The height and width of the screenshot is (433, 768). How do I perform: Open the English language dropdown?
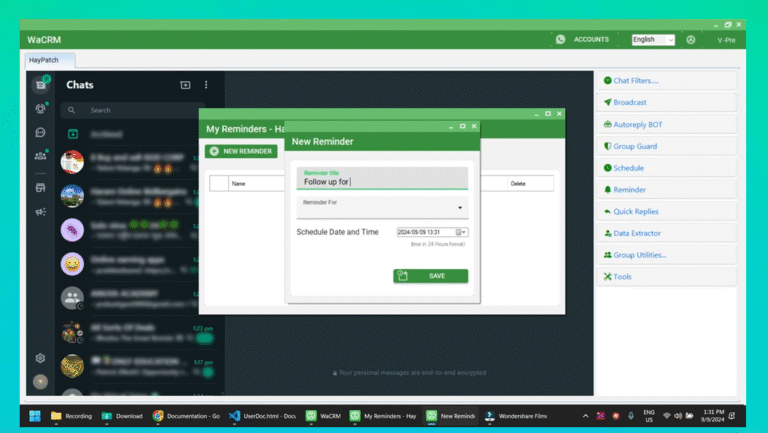(x=652, y=40)
